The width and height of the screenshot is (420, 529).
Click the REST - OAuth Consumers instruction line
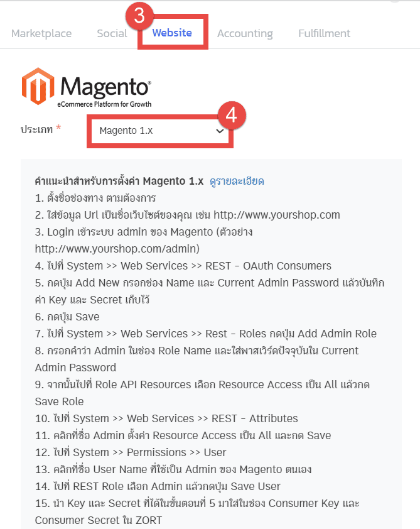[x=183, y=266]
